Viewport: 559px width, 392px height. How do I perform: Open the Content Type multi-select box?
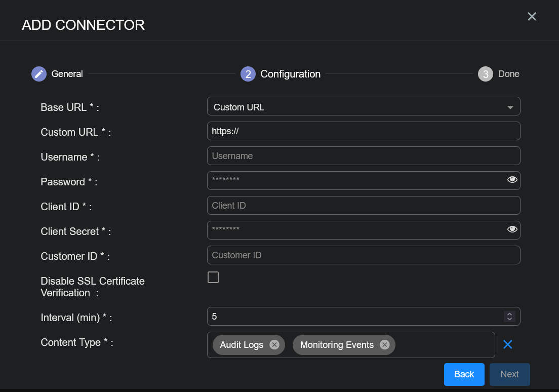tap(443, 345)
